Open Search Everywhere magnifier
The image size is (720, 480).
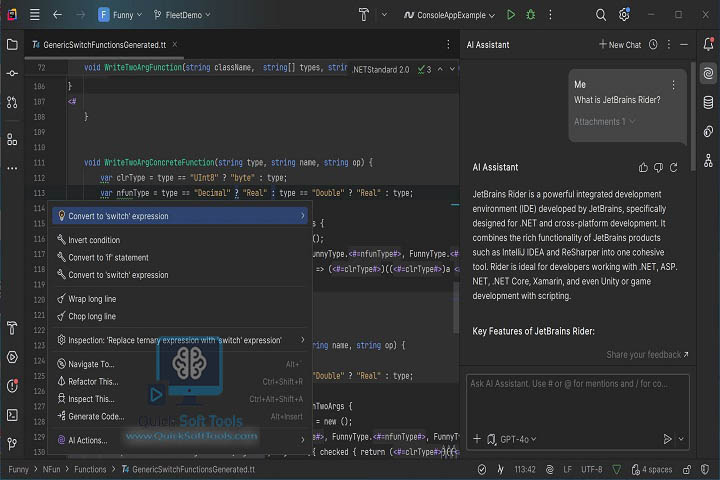point(601,15)
